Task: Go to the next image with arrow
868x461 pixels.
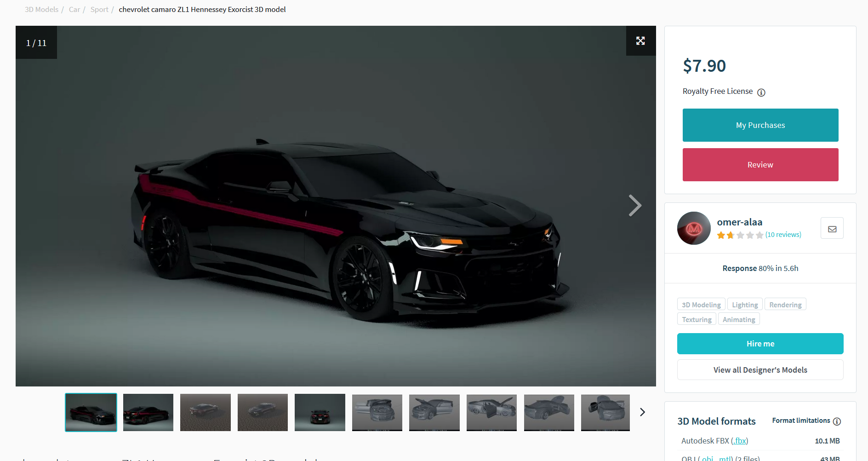Action: pos(635,206)
